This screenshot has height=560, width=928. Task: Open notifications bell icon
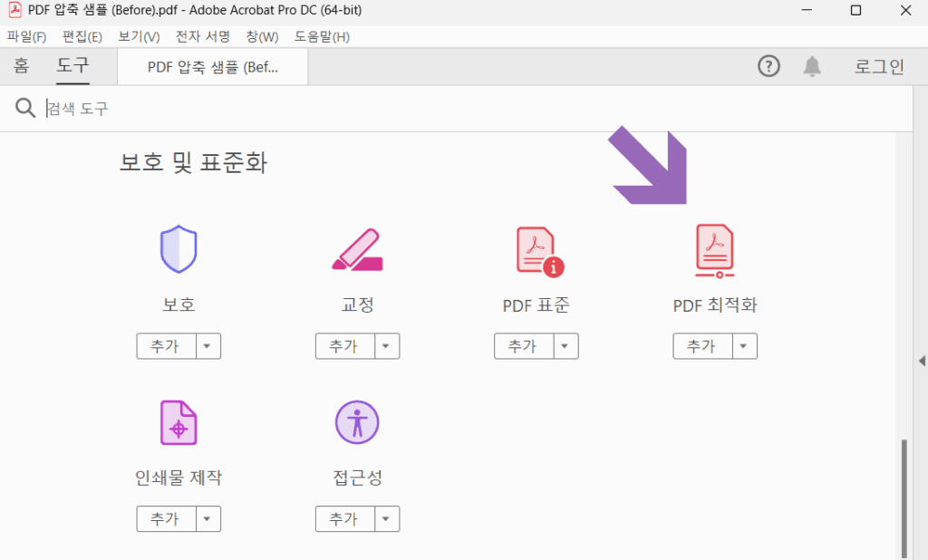coord(812,66)
